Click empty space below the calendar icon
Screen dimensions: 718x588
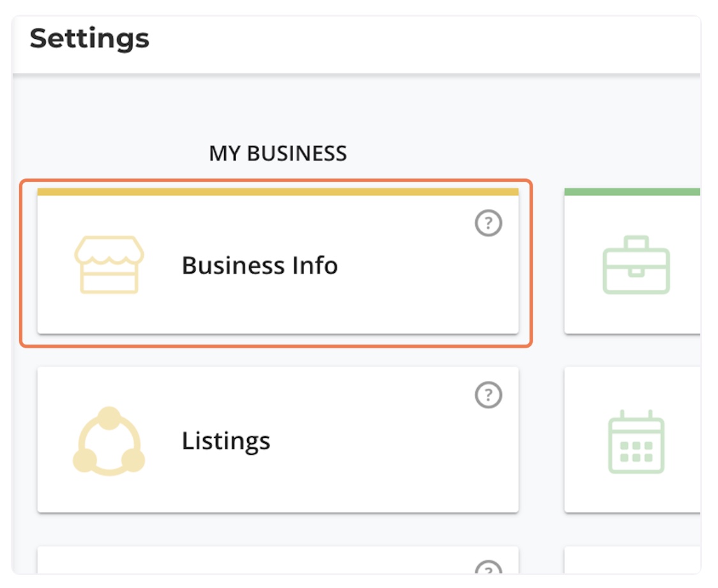pyautogui.click(x=636, y=493)
